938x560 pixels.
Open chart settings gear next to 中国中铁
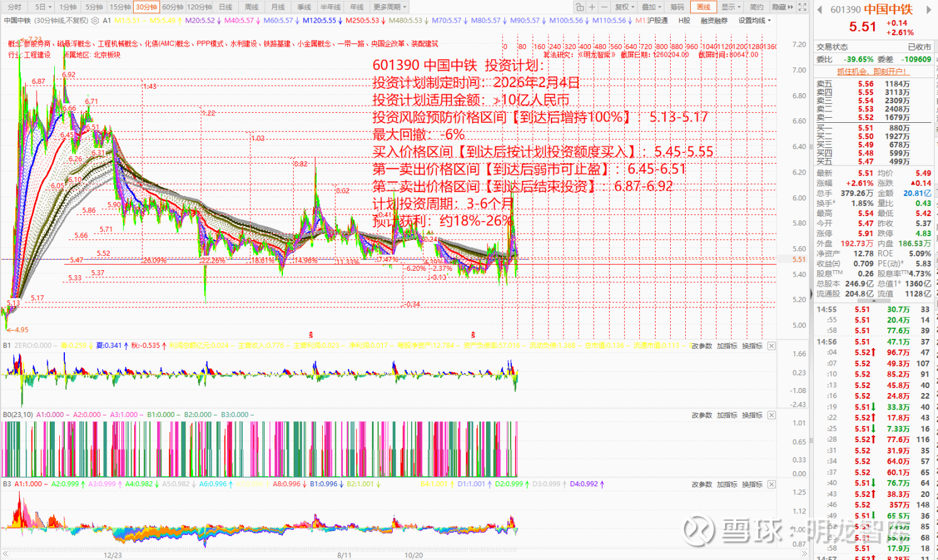point(95,21)
